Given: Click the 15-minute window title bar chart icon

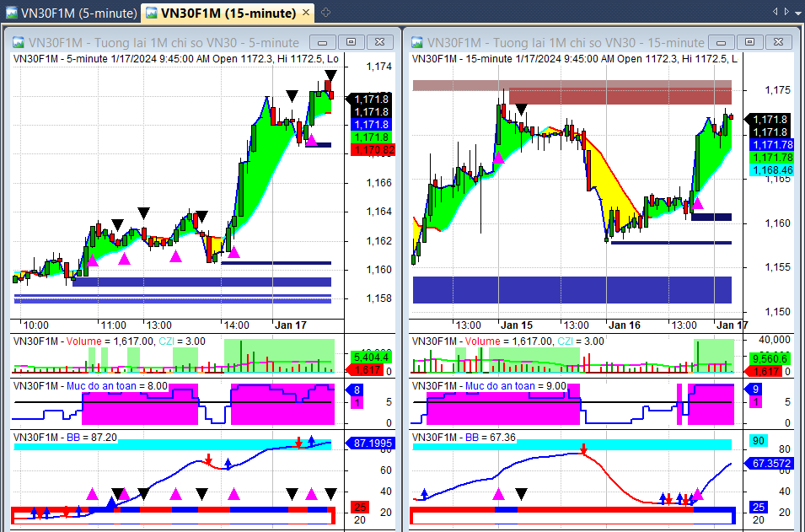Looking at the screenshot, I should tap(417, 42).
